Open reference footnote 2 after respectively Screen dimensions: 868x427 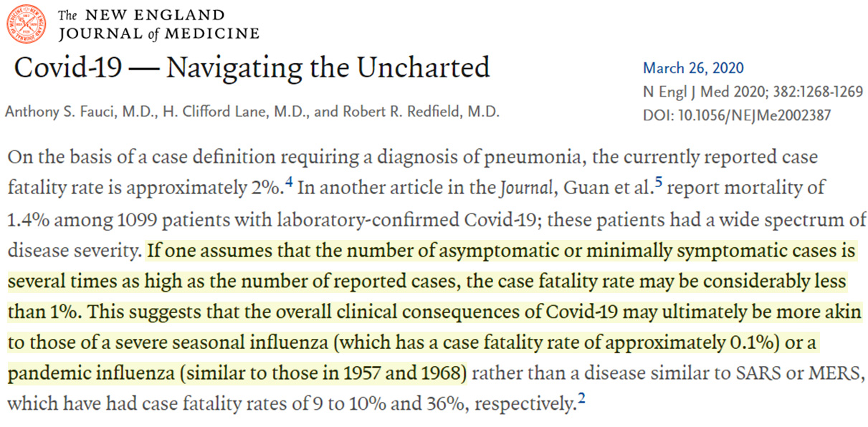coord(581,399)
